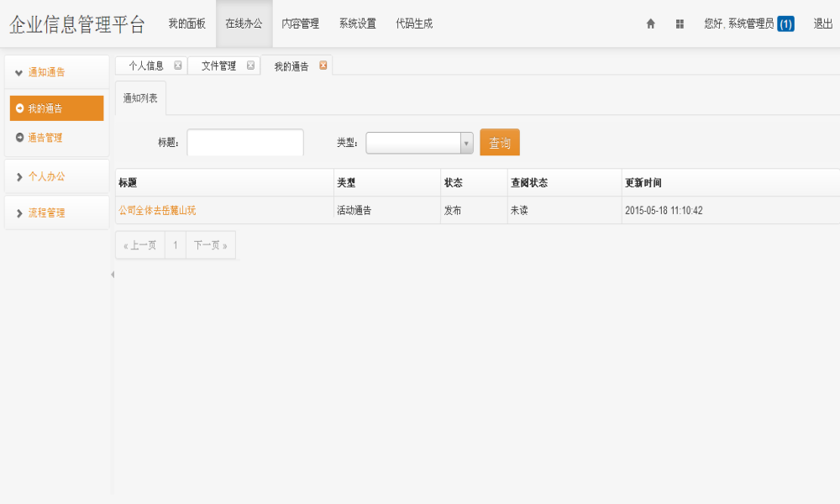Open the 内容管理 top menu
The image size is (840, 504).
coord(301,24)
